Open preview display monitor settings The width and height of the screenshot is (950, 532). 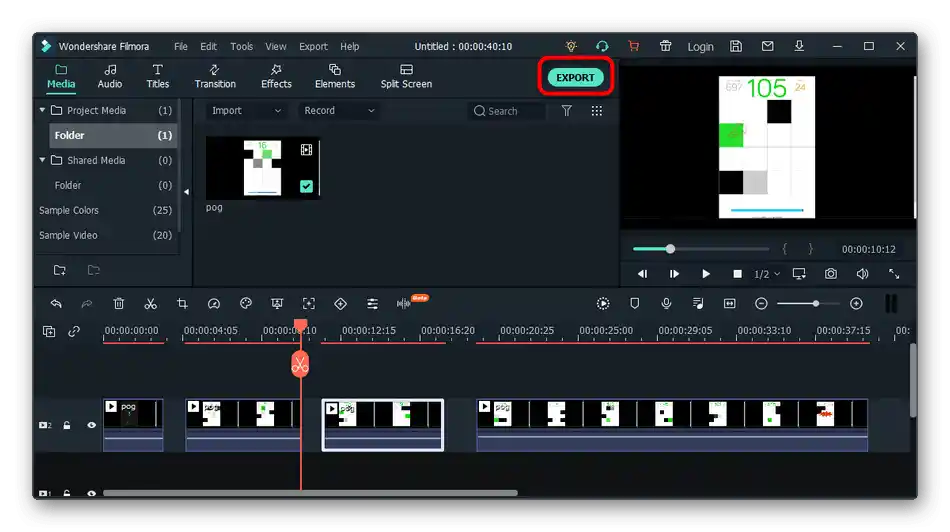(x=799, y=274)
